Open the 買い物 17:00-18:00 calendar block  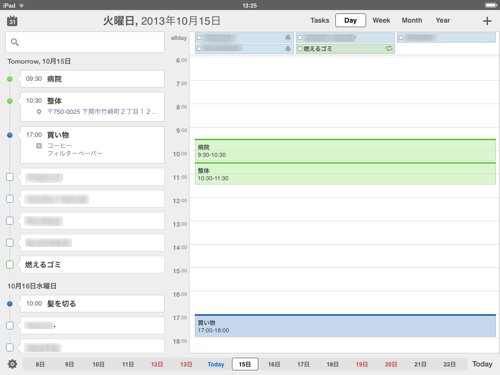coord(345,326)
